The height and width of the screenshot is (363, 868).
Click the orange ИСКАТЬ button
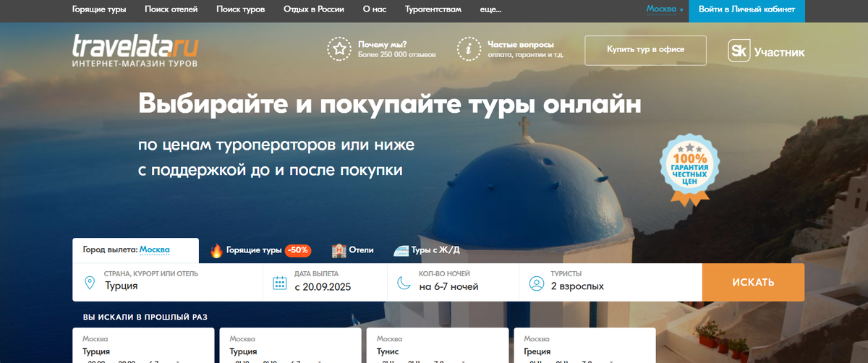coord(753,282)
